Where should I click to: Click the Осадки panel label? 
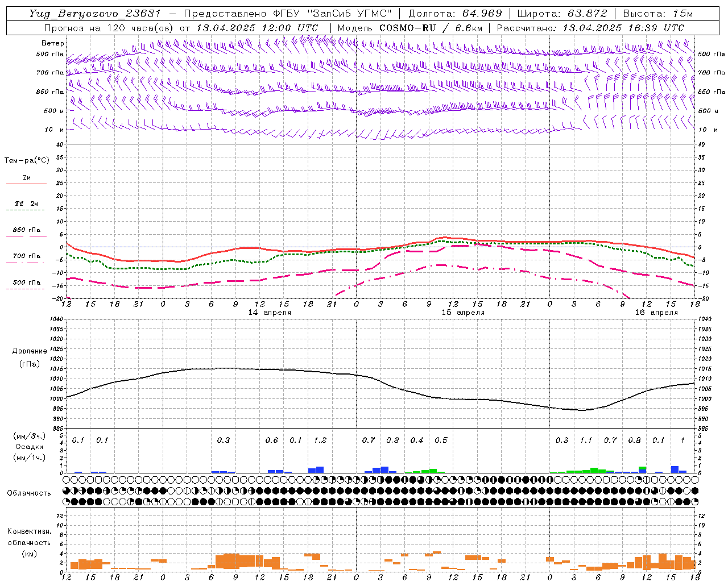pos(30,447)
